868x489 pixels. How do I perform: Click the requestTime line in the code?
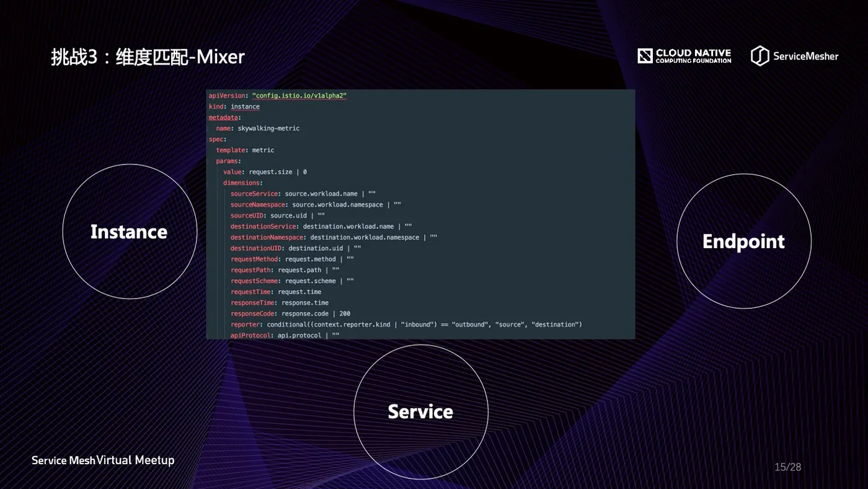coord(276,292)
